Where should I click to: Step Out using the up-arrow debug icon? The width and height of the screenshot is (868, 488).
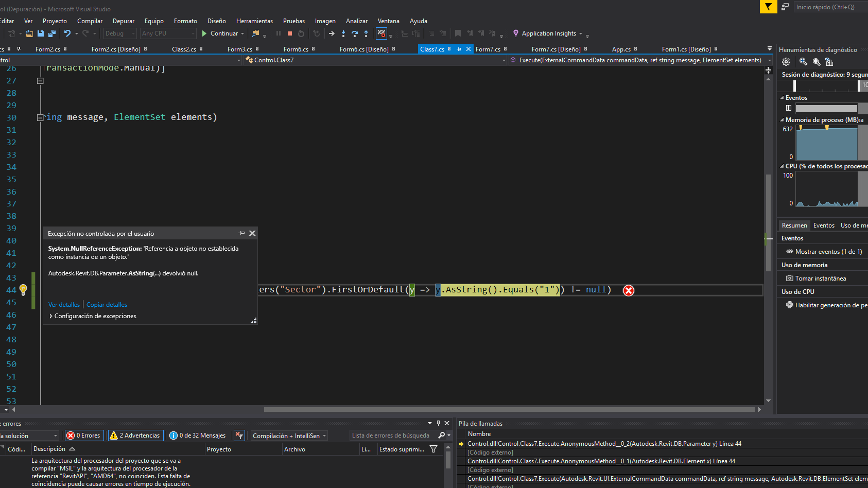point(366,33)
